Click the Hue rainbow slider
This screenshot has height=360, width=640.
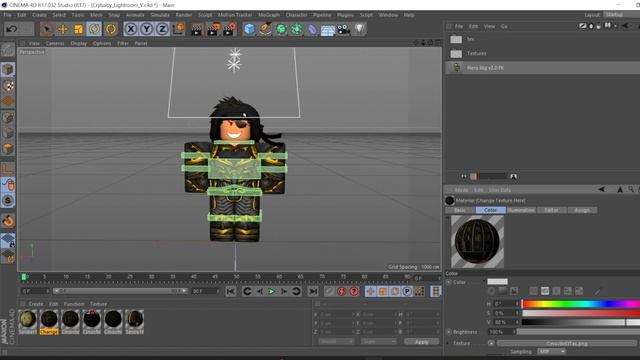tap(581, 304)
